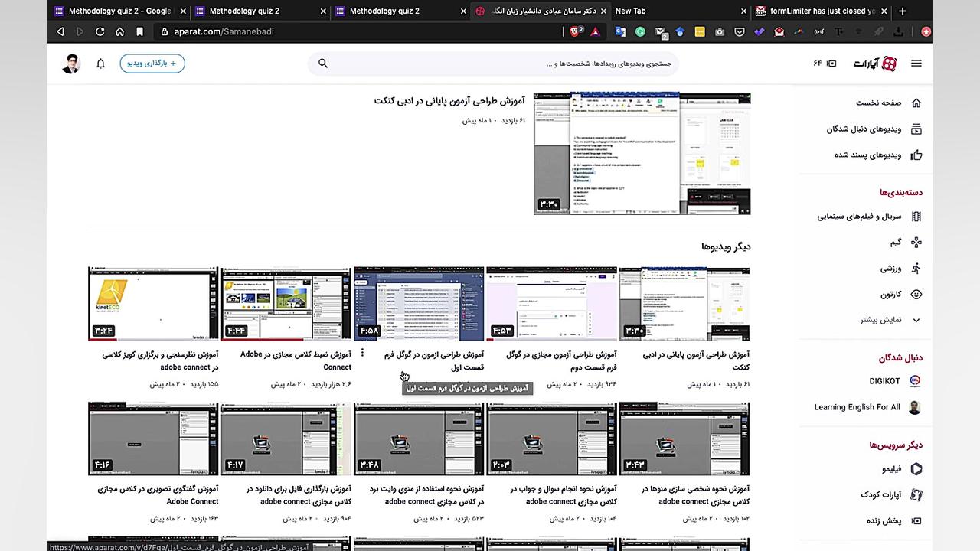Image resolution: width=980 pixels, height=551 pixels.
Task: Select the followed users' videos icon in sidebar
Action: [916, 129]
